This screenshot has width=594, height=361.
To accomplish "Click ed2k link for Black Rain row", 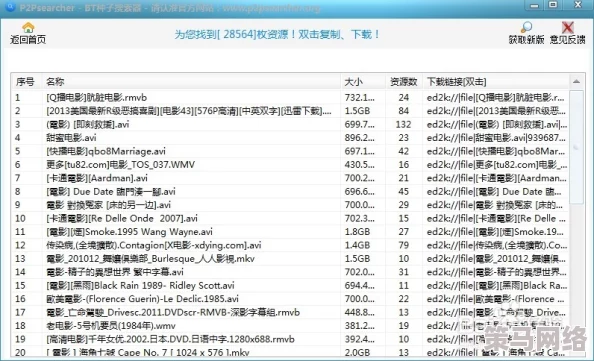I will [x=497, y=286].
